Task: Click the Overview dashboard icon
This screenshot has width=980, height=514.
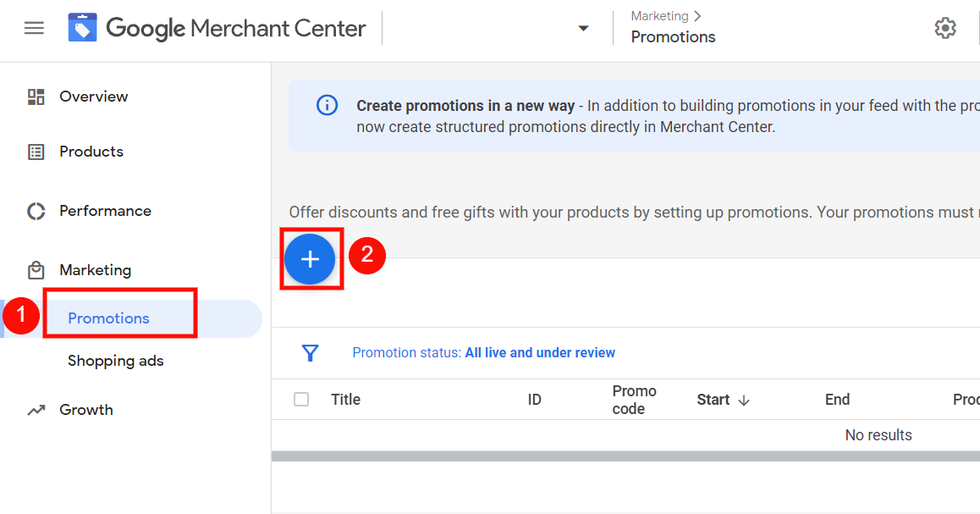Action: point(36,97)
